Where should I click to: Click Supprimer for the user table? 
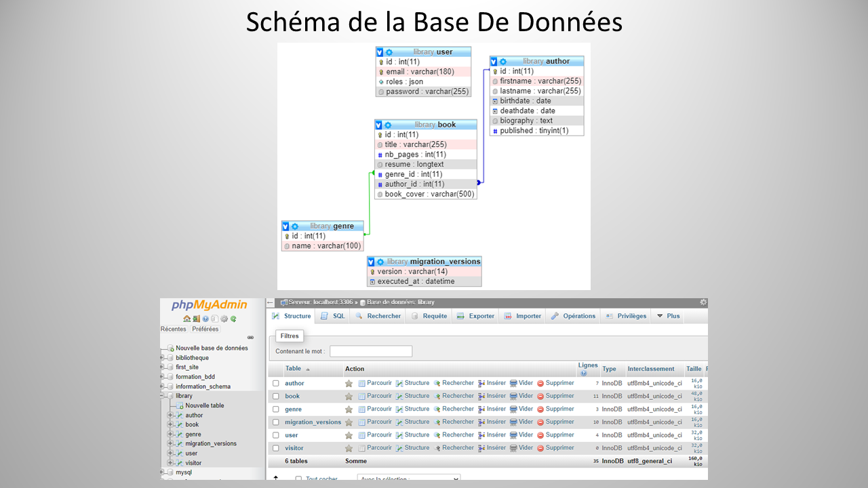click(x=555, y=435)
